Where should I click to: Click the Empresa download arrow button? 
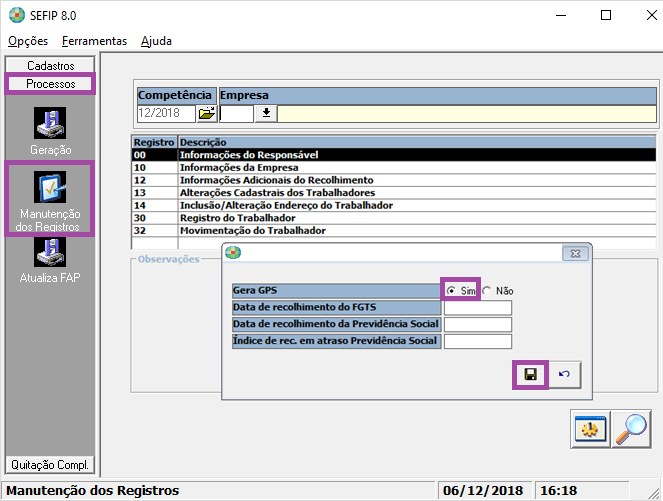(266, 113)
